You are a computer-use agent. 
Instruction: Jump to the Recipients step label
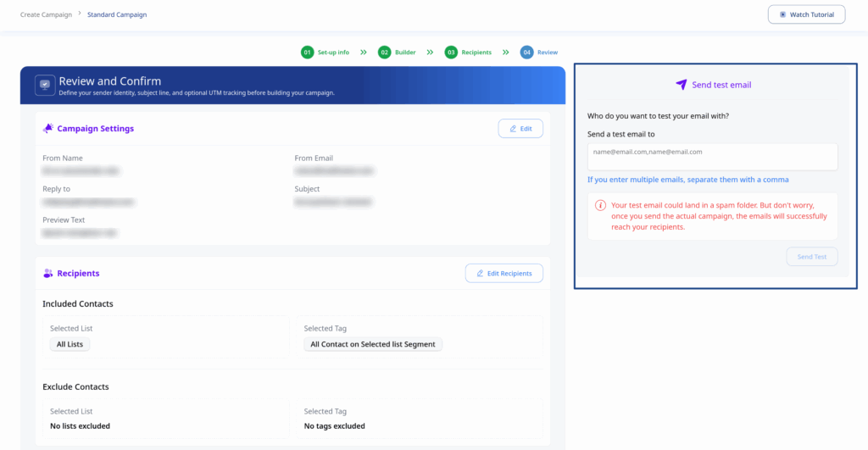[x=476, y=53]
